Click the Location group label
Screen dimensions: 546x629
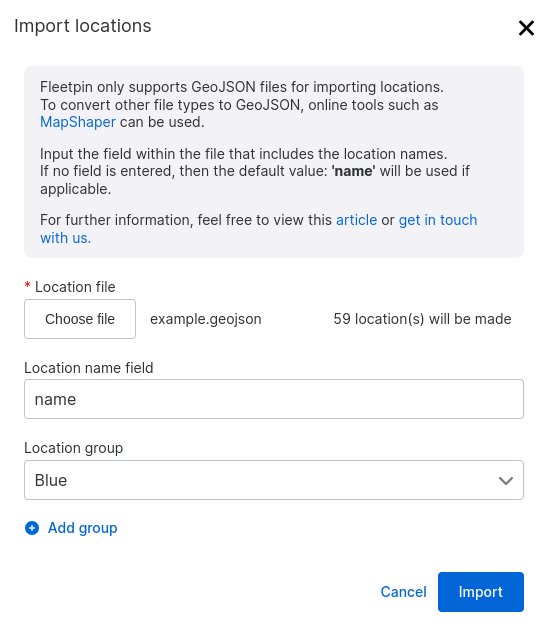[73, 448]
